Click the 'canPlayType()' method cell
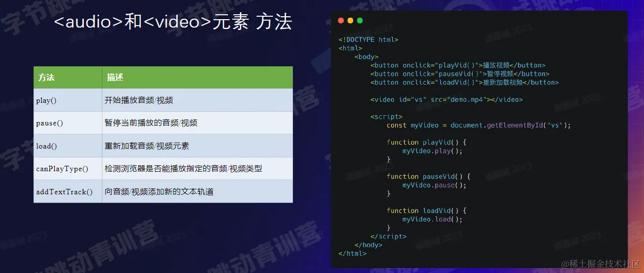644x273 pixels. coord(68,169)
